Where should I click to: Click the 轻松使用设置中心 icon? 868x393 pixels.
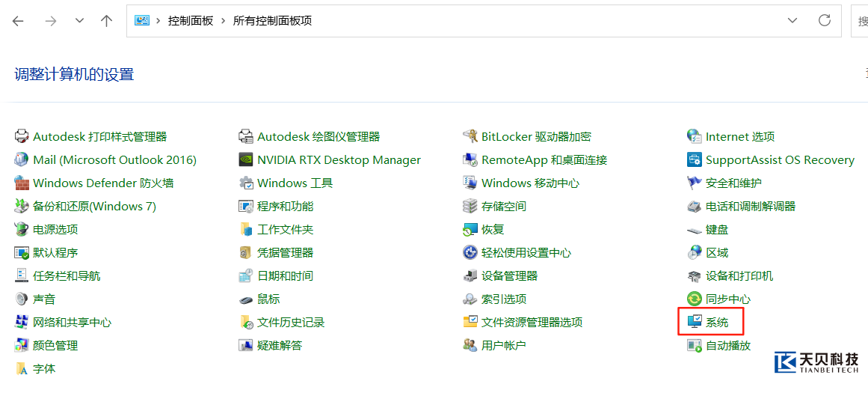click(x=470, y=253)
